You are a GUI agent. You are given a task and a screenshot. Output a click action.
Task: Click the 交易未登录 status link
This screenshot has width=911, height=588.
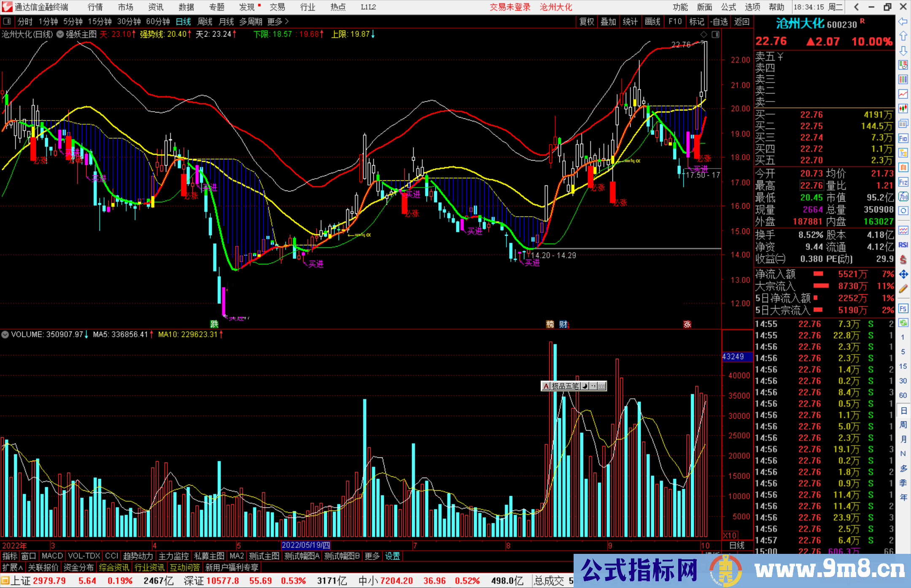pos(510,7)
